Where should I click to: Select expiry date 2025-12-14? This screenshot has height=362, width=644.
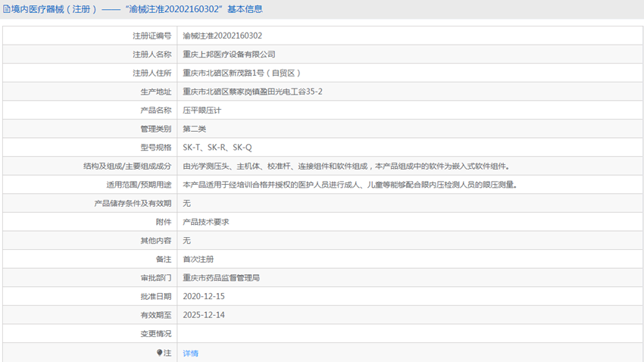click(204, 315)
